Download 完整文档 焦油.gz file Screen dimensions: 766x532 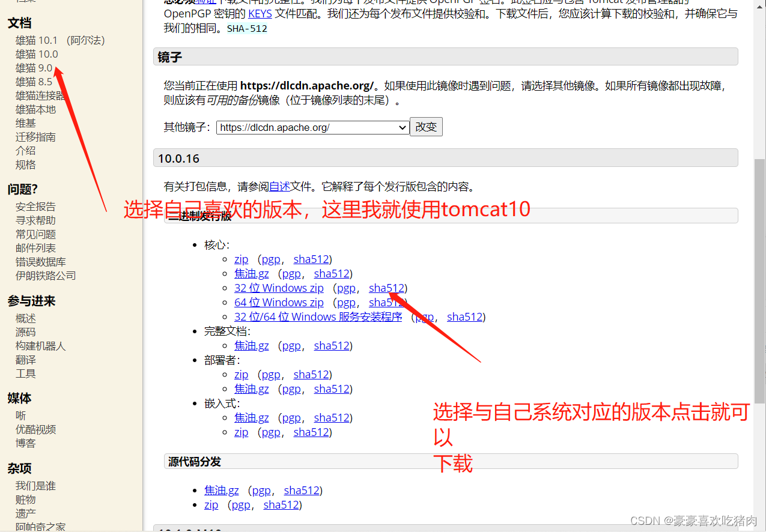click(x=252, y=346)
